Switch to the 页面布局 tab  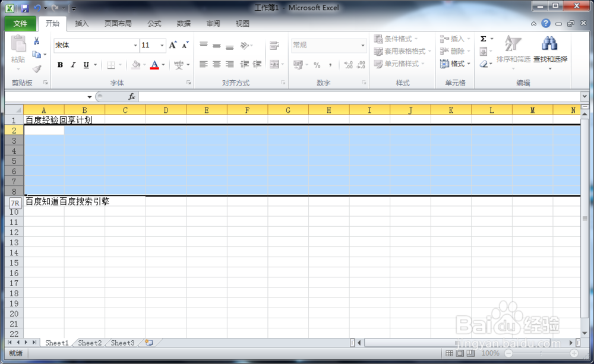point(118,24)
